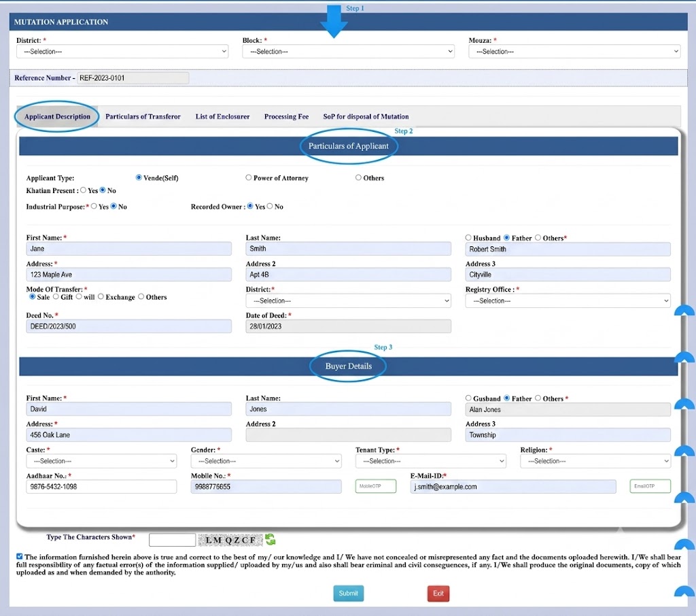
Task: Choose Husband relation for applicant
Action: tap(468, 237)
